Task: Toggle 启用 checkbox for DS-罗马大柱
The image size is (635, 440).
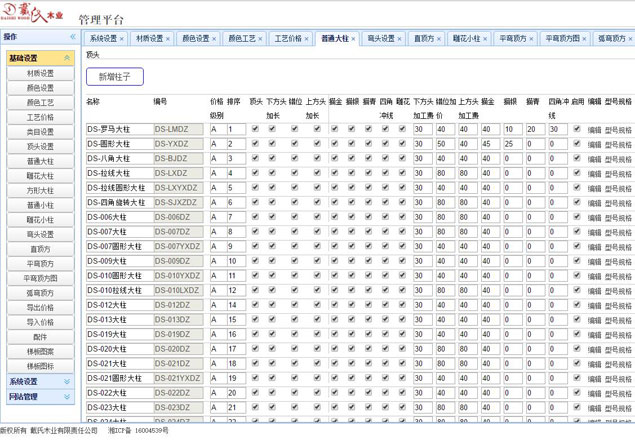Action: click(577, 129)
